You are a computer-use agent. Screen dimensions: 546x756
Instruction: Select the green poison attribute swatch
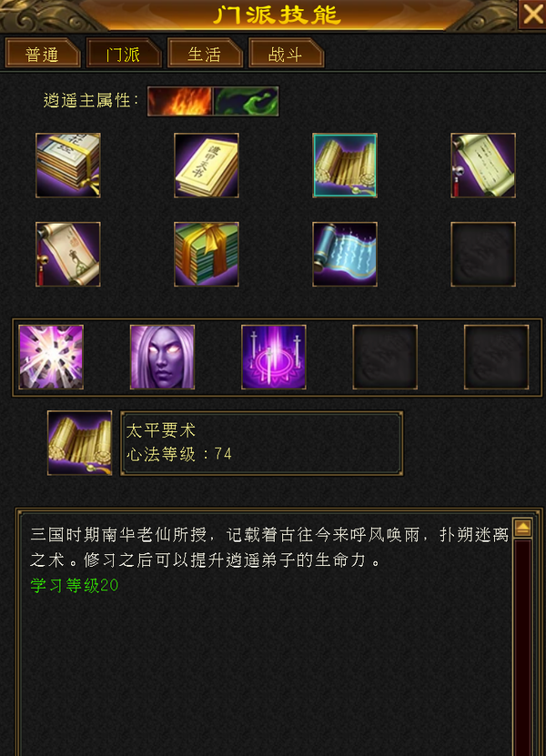246,101
